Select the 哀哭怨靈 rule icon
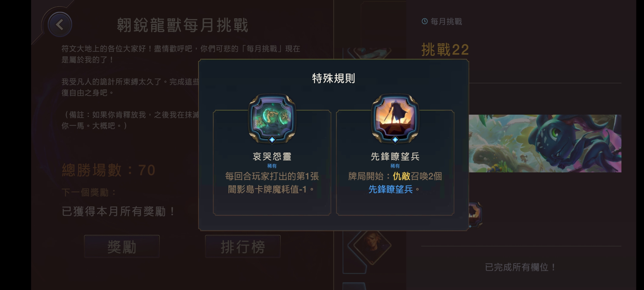The height and width of the screenshot is (290, 644). (x=272, y=118)
